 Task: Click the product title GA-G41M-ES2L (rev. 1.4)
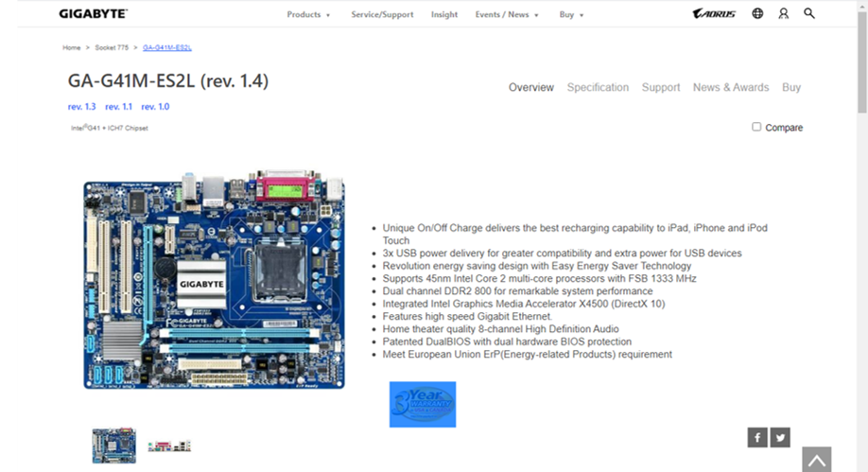tap(167, 81)
